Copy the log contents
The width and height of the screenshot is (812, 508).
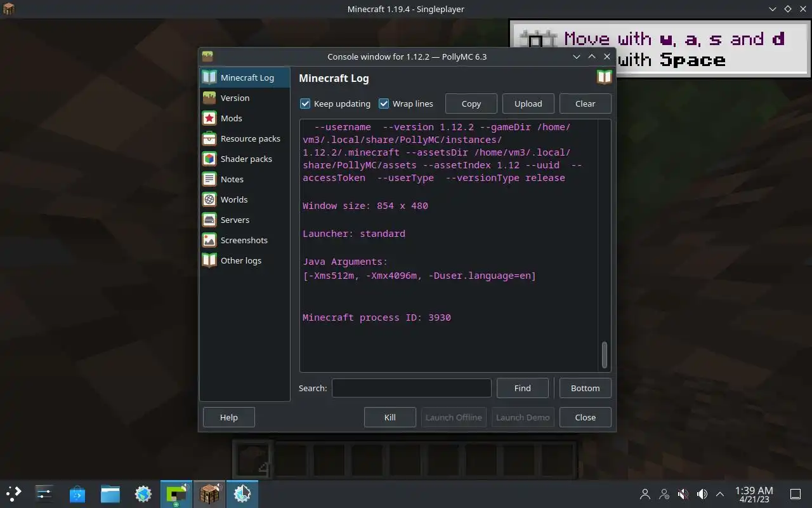point(471,104)
